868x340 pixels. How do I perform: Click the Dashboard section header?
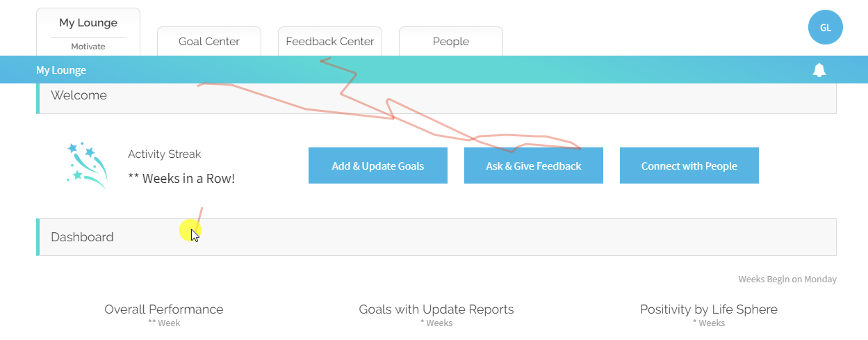click(436, 237)
